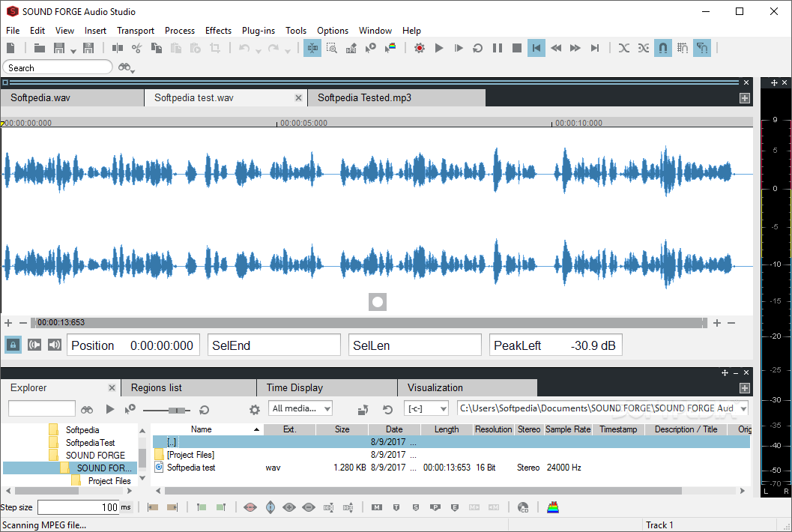Fast forward with the double-right arrows
The image size is (792, 532).
[x=575, y=48]
